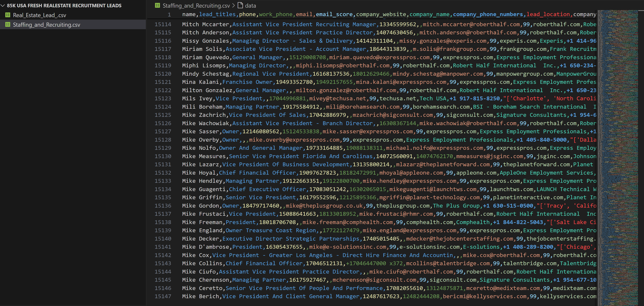
Task: Click the CSV icon beside Real_Estate_Lead_.csv
Action: (x=8, y=15)
